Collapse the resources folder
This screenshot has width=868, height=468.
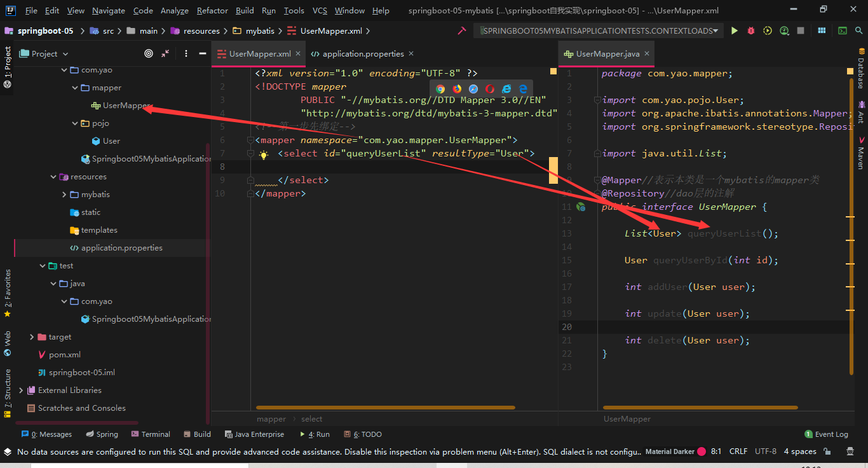(54, 177)
